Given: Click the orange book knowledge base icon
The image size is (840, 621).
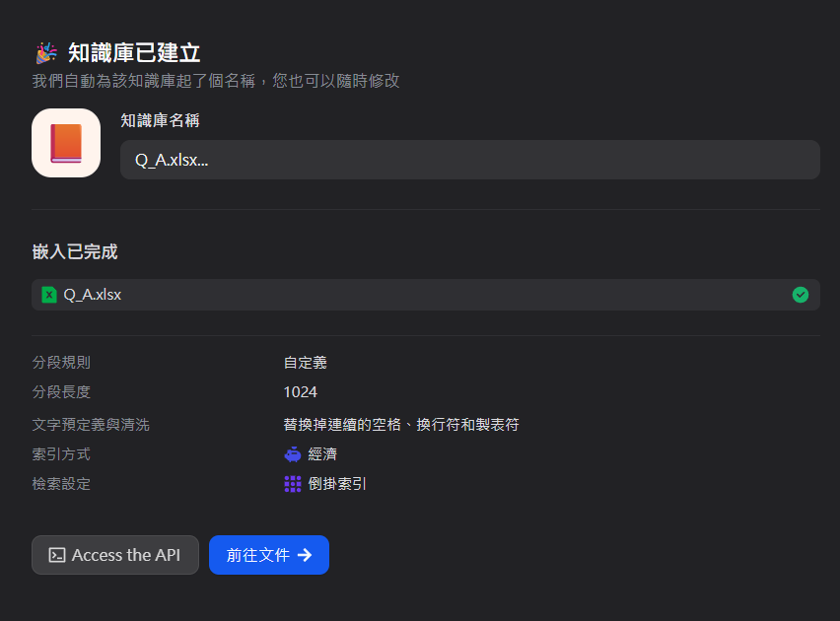Looking at the screenshot, I should pyautogui.click(x=66, y=143).
